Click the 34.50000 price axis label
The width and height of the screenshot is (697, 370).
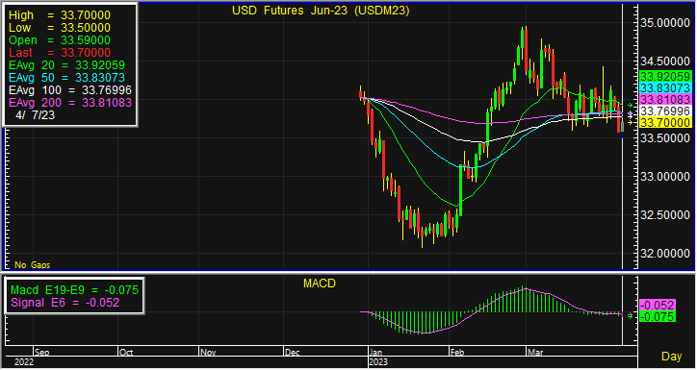point(665,61)
